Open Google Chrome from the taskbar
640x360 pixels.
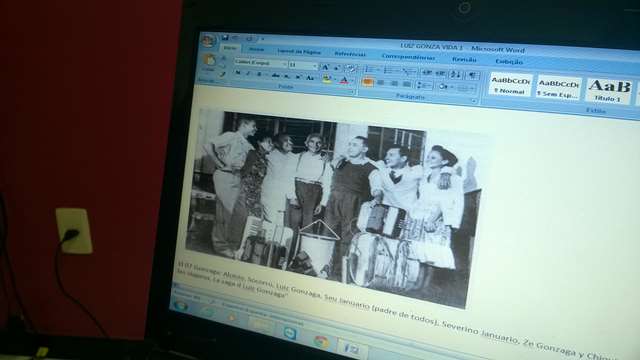[322, 341]
